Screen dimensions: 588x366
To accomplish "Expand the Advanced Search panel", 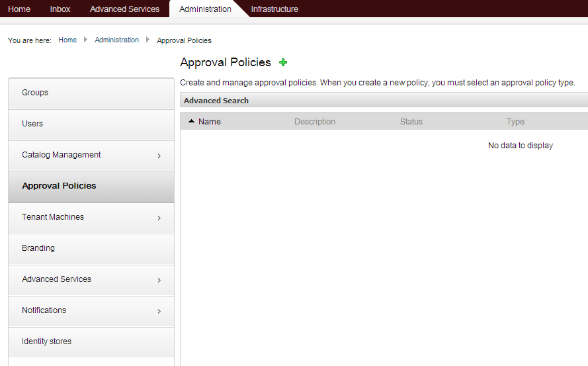I will click(216, 101).
